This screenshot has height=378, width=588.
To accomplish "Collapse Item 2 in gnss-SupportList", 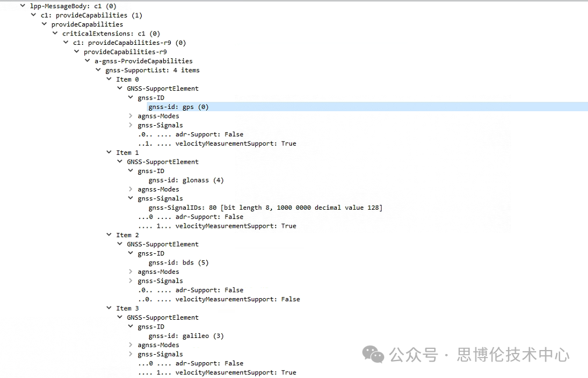I will pos(109,235).
